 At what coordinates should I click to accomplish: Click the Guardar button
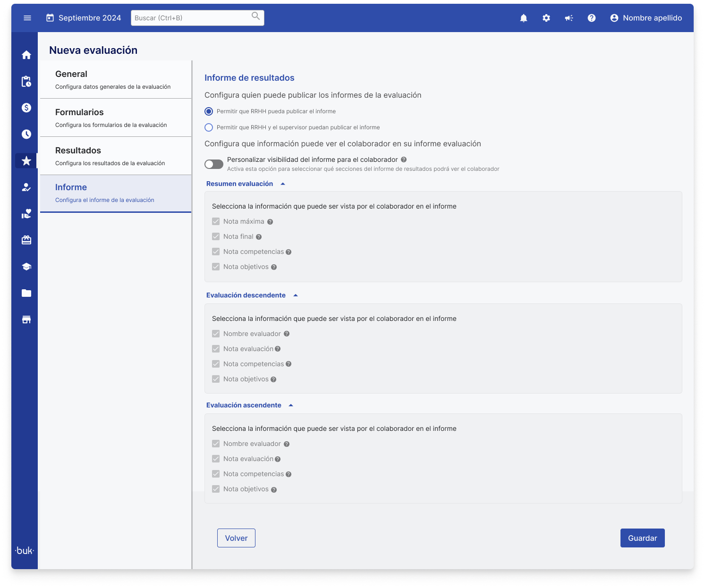tap(642, 538)
